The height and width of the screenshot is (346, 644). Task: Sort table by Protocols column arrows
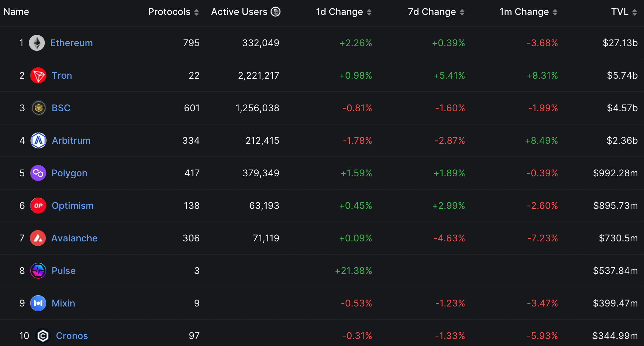(197, 12)
